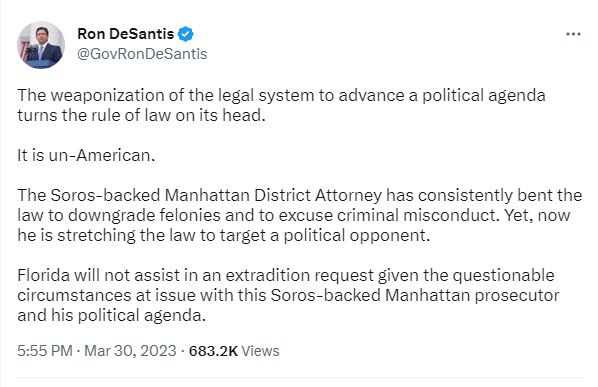
Task: Click the 683.2K view count
Action: point(213,351)
